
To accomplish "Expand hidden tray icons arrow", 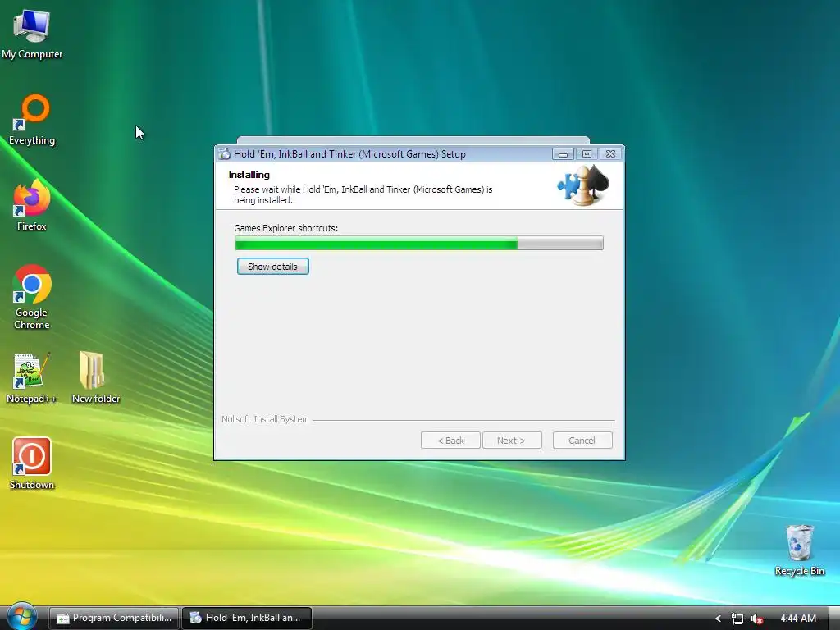I will point(718,619).
